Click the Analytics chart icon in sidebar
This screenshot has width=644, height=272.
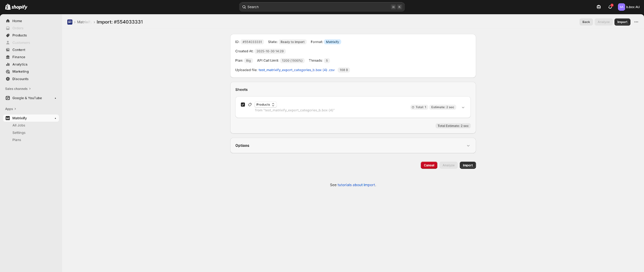pyautogui.click(x=8, y=64)
